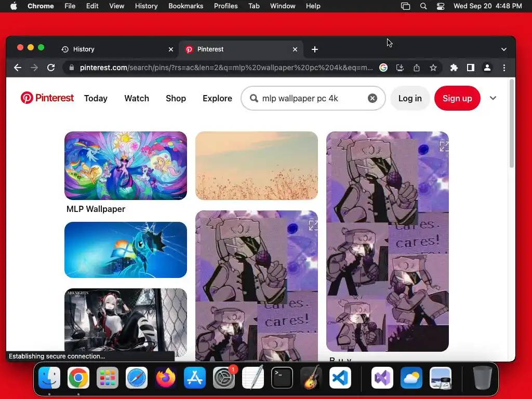
Task: Launch Safari from the Dock
Action: click(137, 378)
